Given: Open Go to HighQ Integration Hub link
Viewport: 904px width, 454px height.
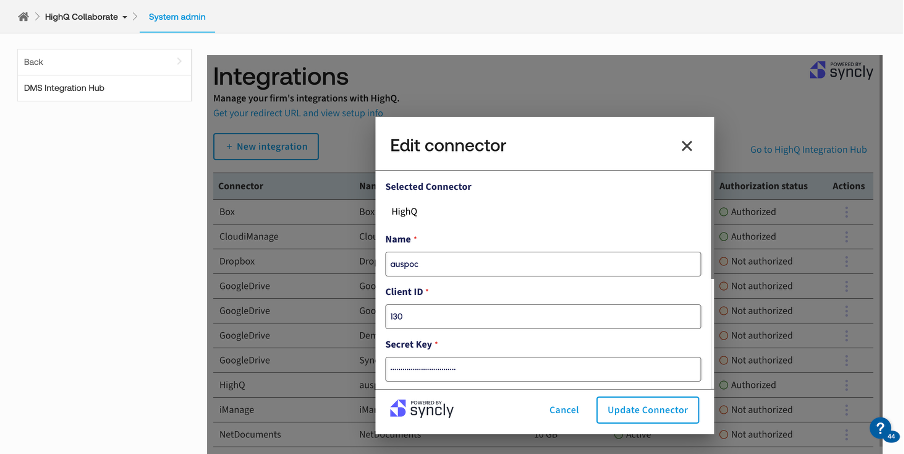Looking at the screenshot, I should 808,149.
